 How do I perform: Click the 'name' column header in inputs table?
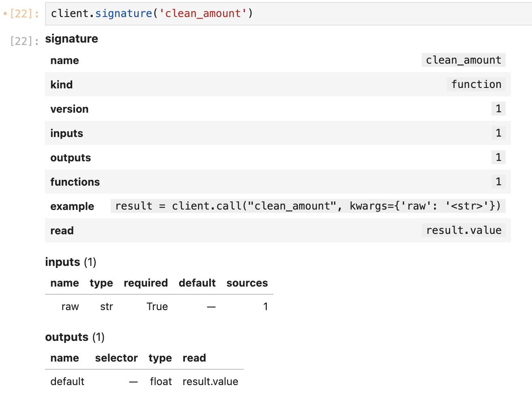point(64,283)
